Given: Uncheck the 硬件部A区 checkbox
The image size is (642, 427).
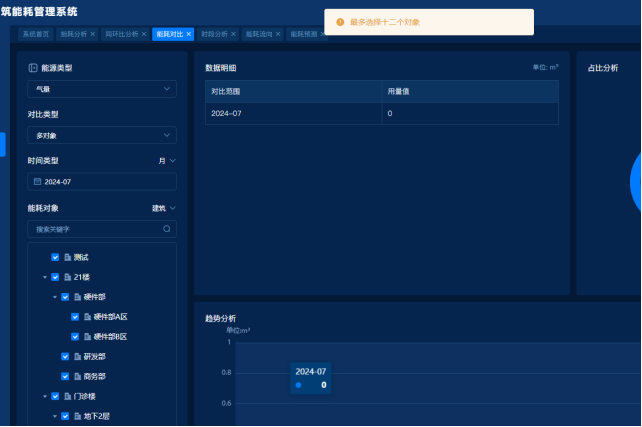Looking at the screenshot, I should pos(75,317).
